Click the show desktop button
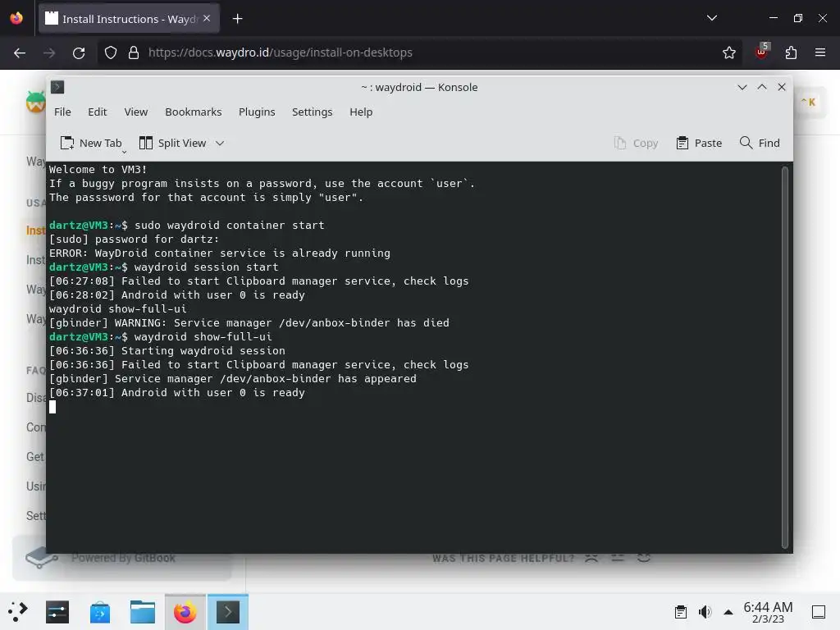This screenshot has height=630, width=840. pos(819,612)
